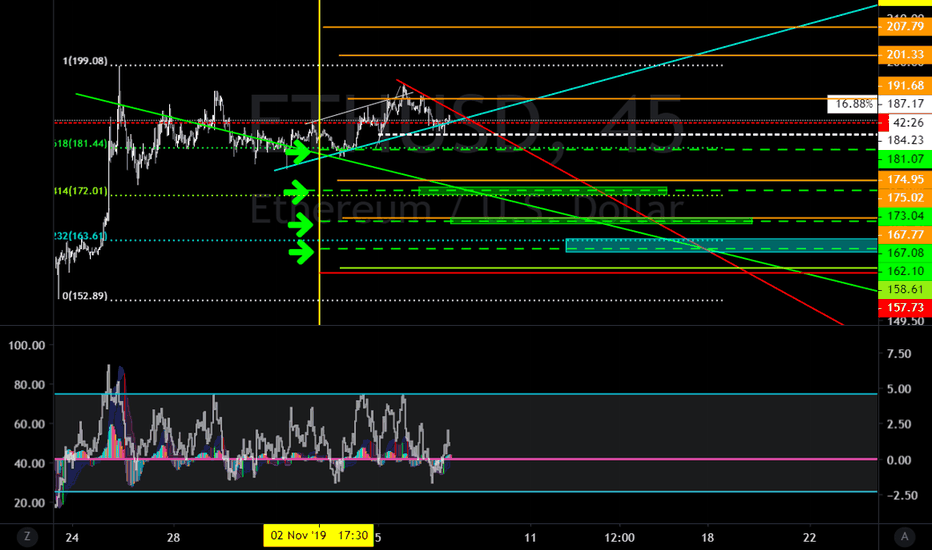Click the 18 date on time axis

707,538
